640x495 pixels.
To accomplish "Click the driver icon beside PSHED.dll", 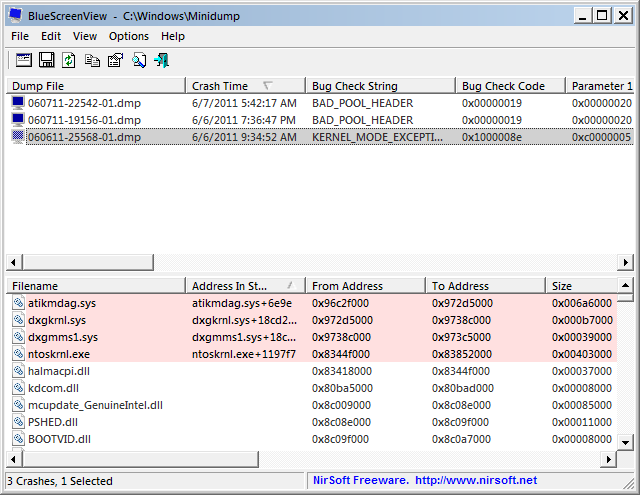I will click(18, 422).
